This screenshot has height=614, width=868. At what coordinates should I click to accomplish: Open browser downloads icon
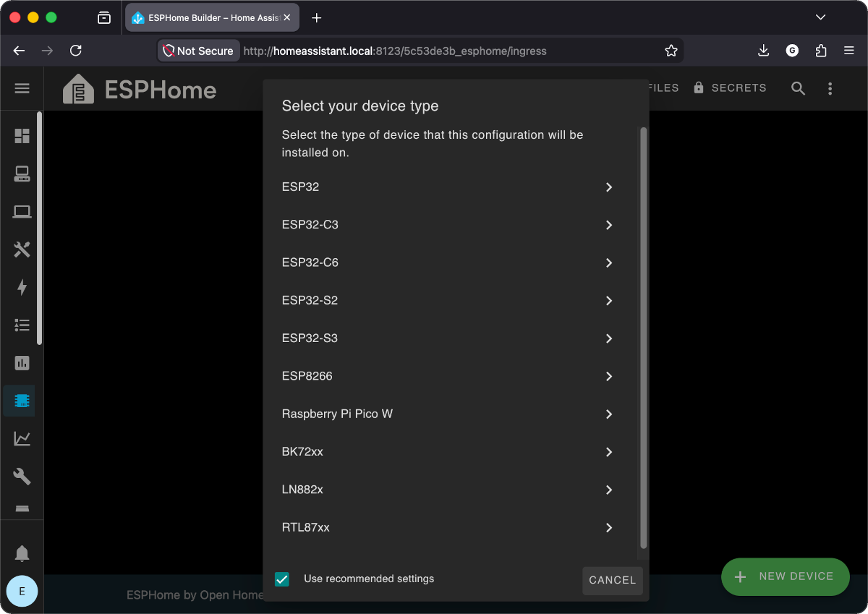coord(763,51)
